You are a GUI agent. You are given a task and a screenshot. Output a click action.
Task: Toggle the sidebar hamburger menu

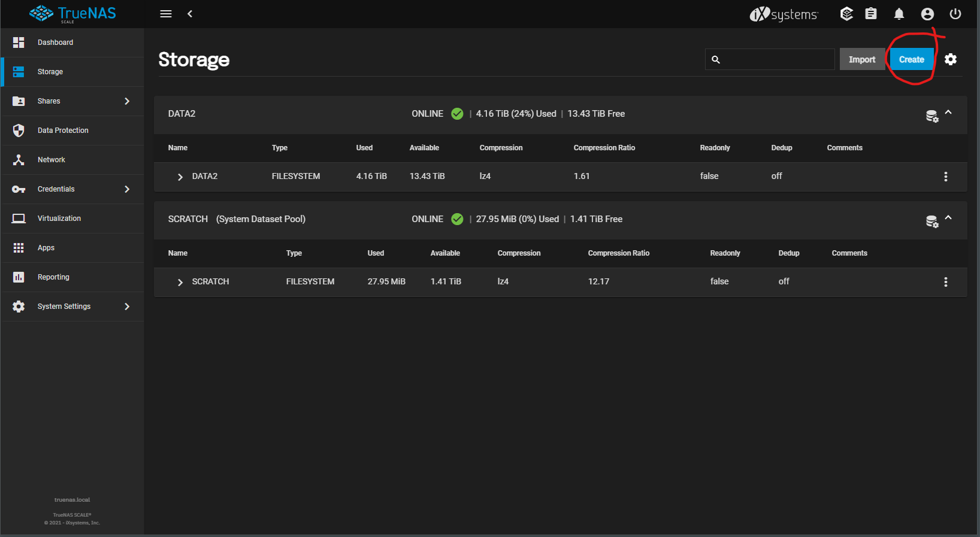click(166, 14)
